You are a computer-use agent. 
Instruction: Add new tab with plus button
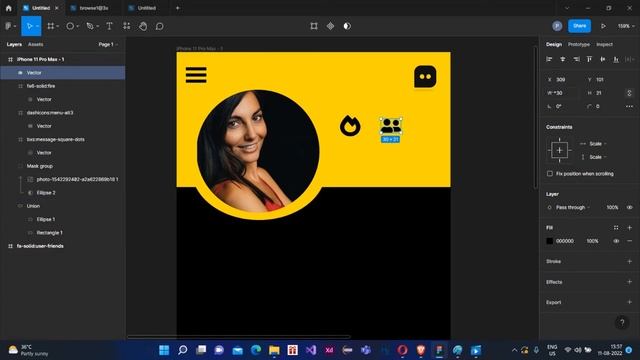click(178, 8)
